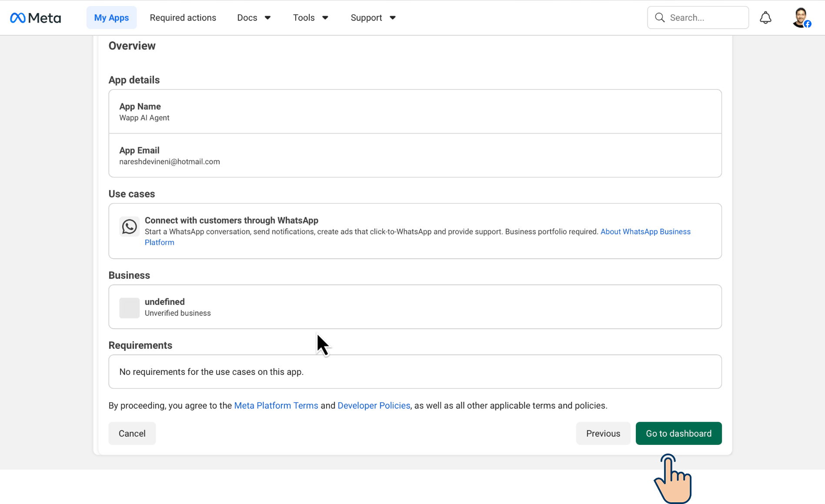Open the user profile avatar menu

click(801, 18)
